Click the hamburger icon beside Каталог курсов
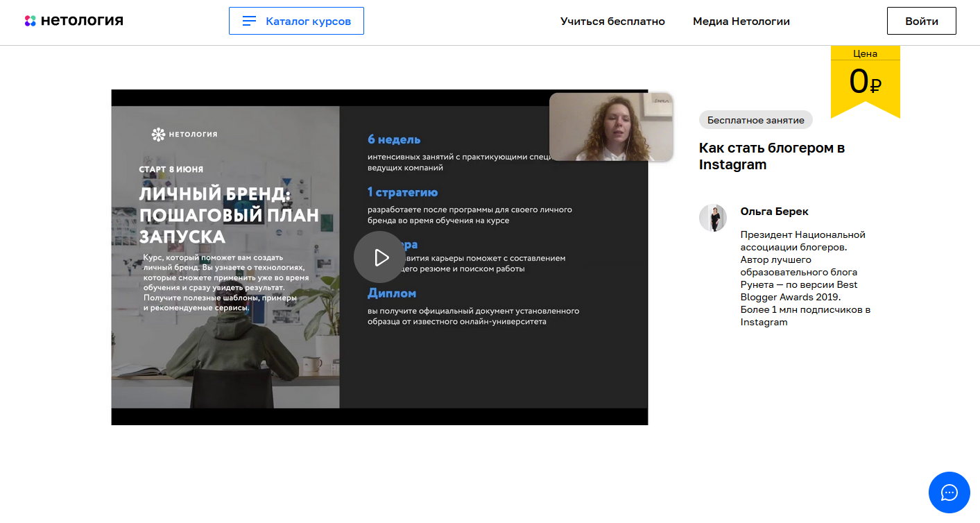 (249, 21)
